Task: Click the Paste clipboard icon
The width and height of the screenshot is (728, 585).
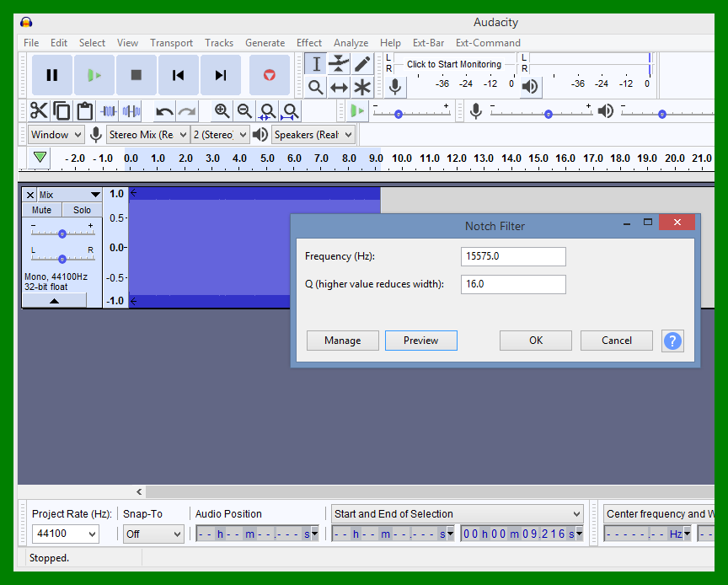Action: click(85, 111)
